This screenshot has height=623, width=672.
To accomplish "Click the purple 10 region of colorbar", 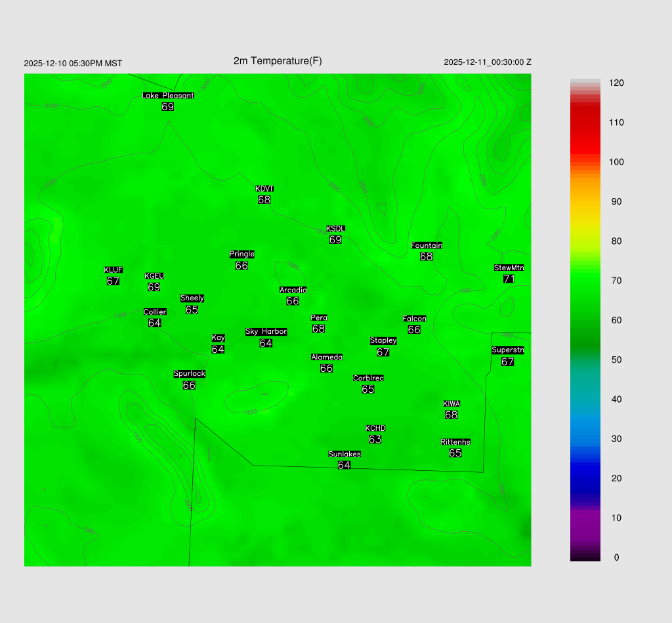I will coord(585,518).
